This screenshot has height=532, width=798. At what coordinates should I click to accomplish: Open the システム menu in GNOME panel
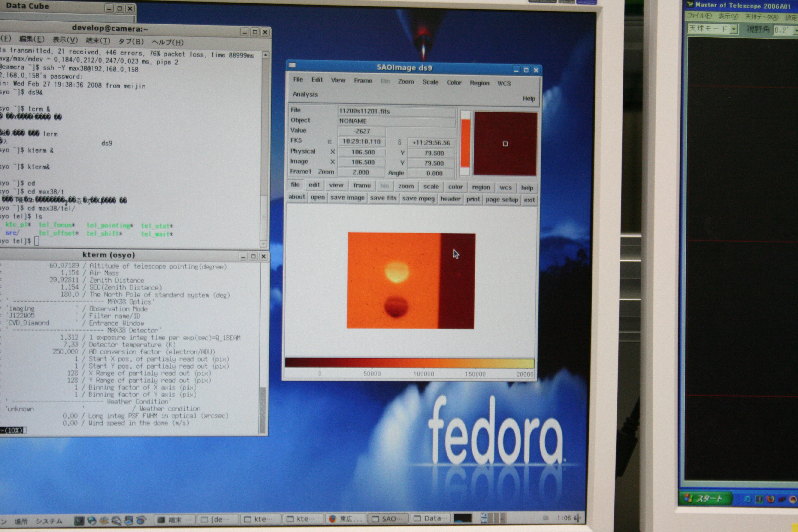coord(49,521)
